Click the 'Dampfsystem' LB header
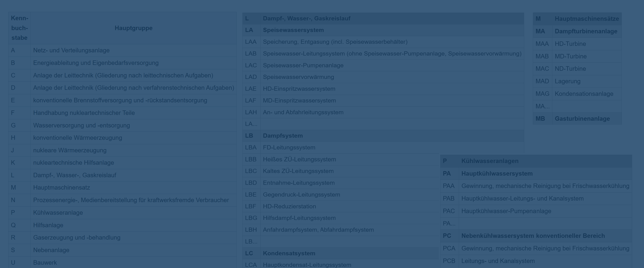This screenshot has height=268, width=644. (283, 136)
